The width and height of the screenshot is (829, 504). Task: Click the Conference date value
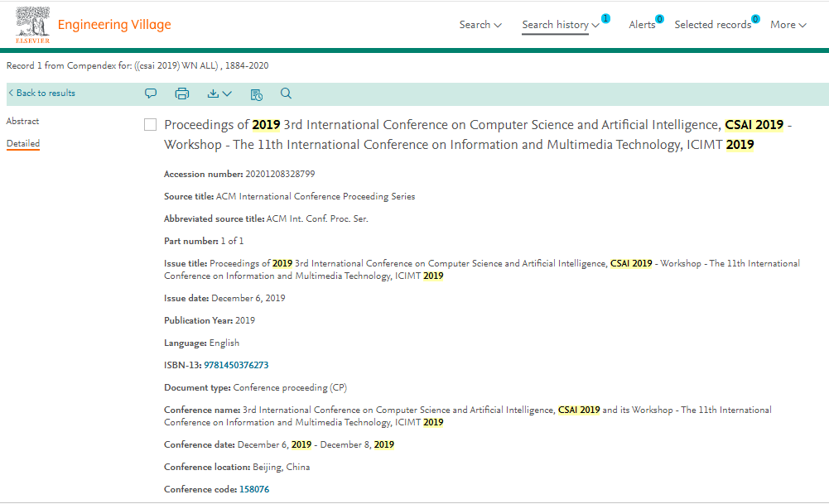tap(316, 445)
